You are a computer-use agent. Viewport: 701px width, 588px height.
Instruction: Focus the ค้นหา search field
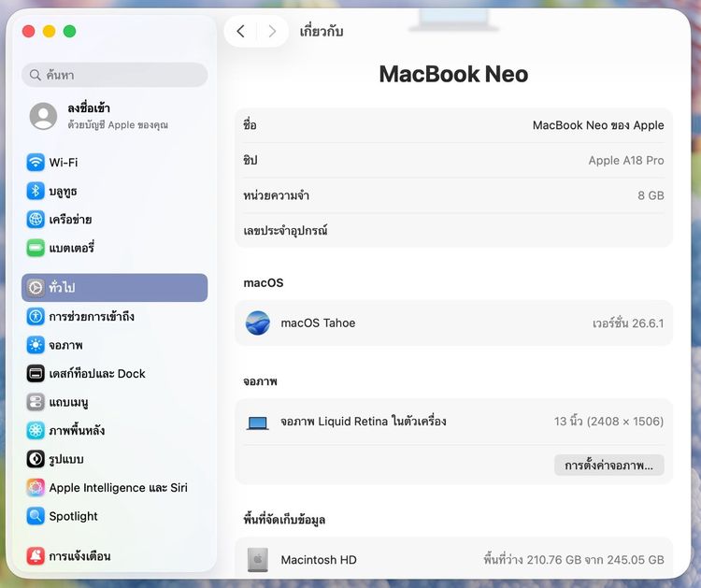pyautogui.click(x=114, y=75)
